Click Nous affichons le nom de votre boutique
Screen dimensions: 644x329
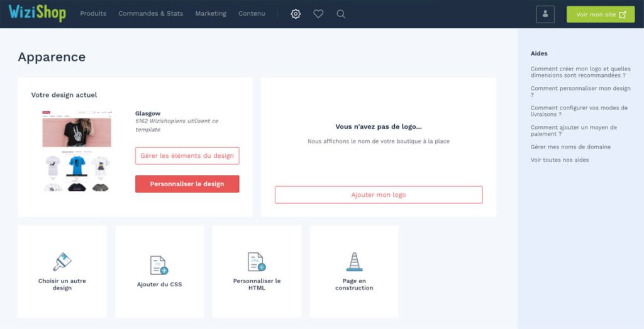pyautogui.click(x=379, y=142)
